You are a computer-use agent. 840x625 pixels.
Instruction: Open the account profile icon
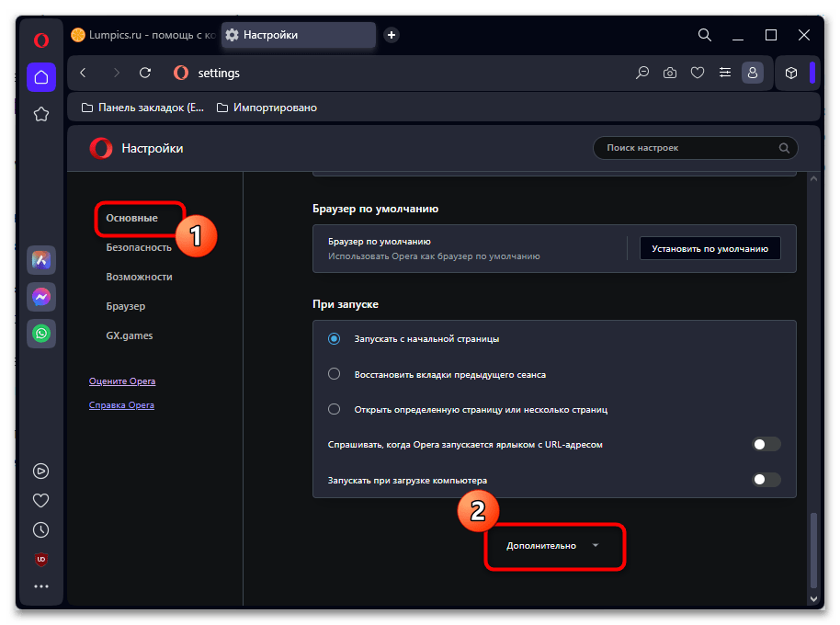pos(752,73)
